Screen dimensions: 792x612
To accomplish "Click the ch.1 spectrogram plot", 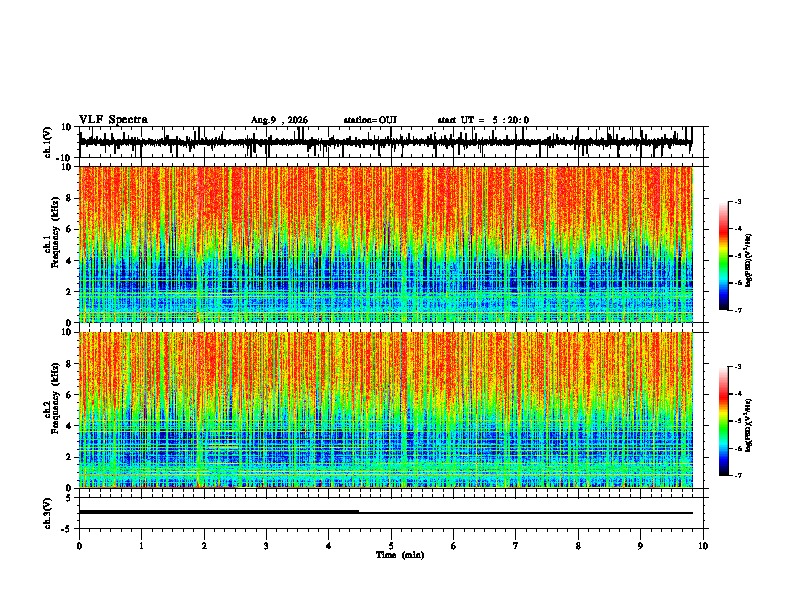I will 385,244.
